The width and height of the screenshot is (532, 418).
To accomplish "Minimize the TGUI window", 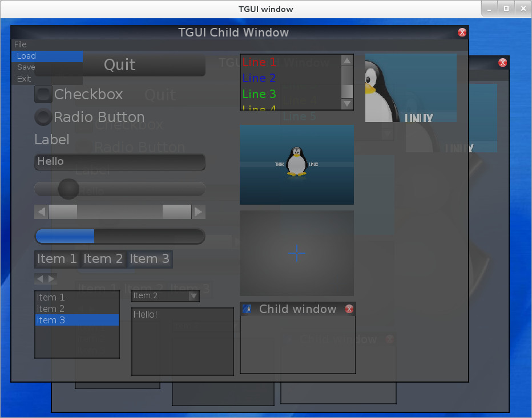I will [x=489, y=9].
